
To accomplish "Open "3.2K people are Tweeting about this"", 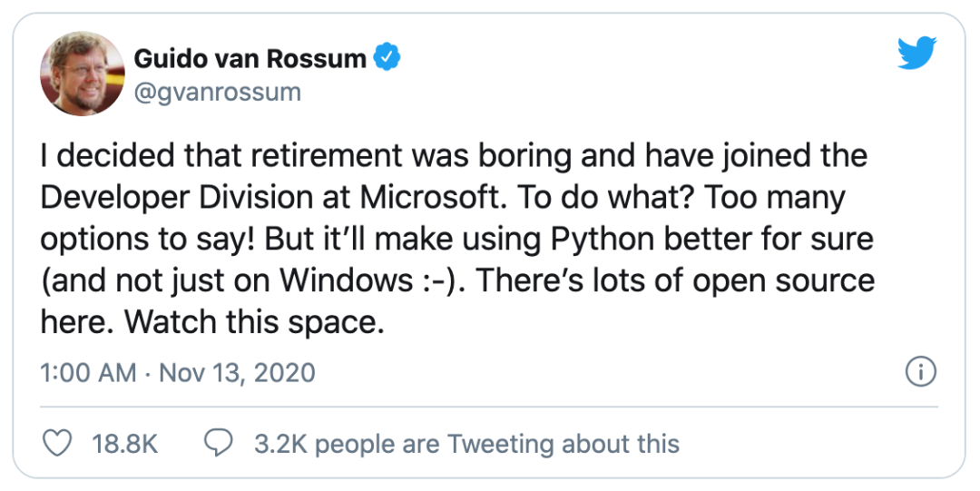I will point(466,444).
